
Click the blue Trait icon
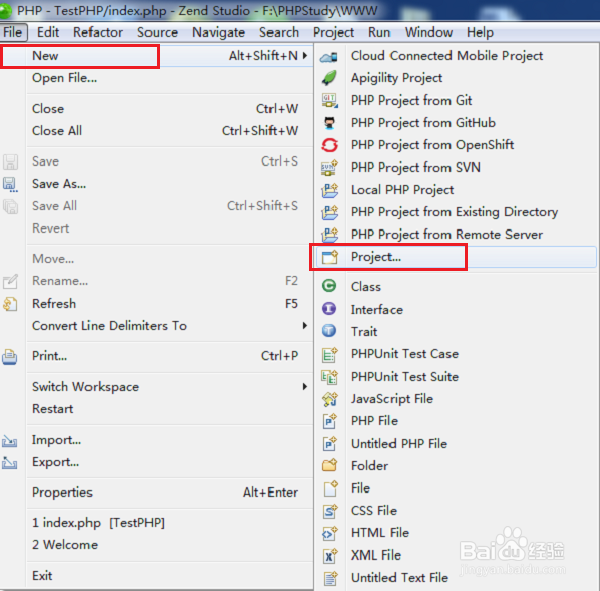click(329, 330)
